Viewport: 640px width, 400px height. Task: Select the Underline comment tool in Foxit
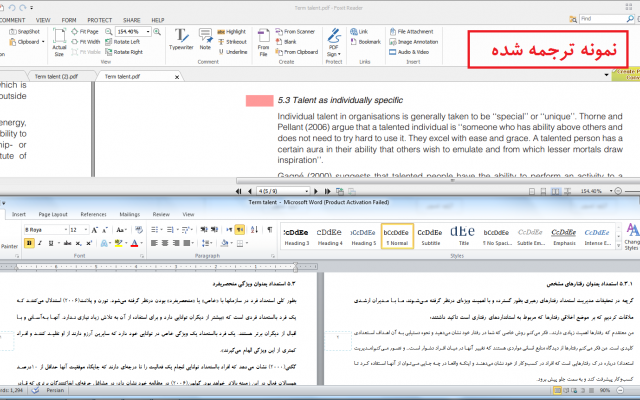click(x=233, y=52)
